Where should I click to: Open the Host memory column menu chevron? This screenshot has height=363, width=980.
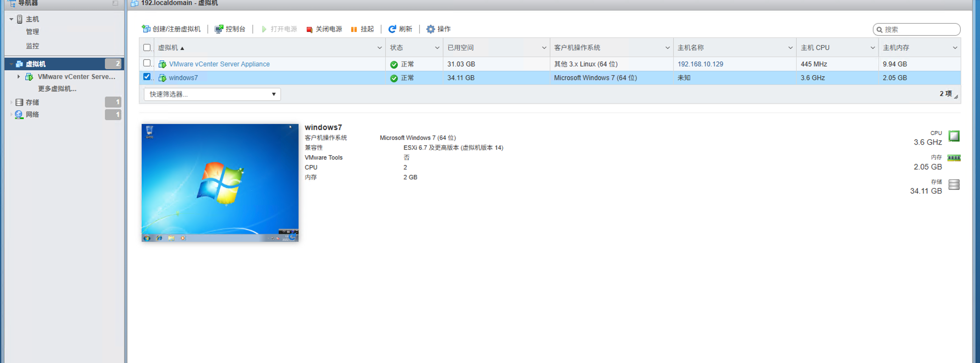(x=955, y=47)
